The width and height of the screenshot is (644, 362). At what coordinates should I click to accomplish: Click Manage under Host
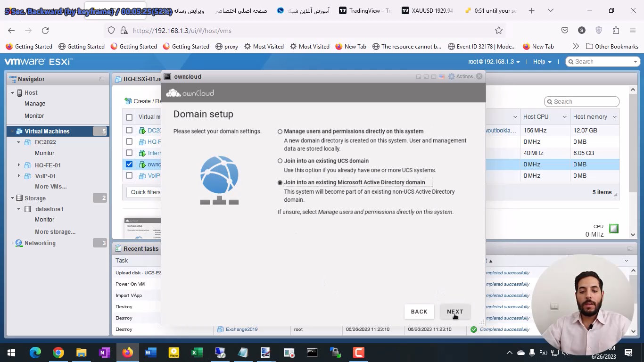35,104
